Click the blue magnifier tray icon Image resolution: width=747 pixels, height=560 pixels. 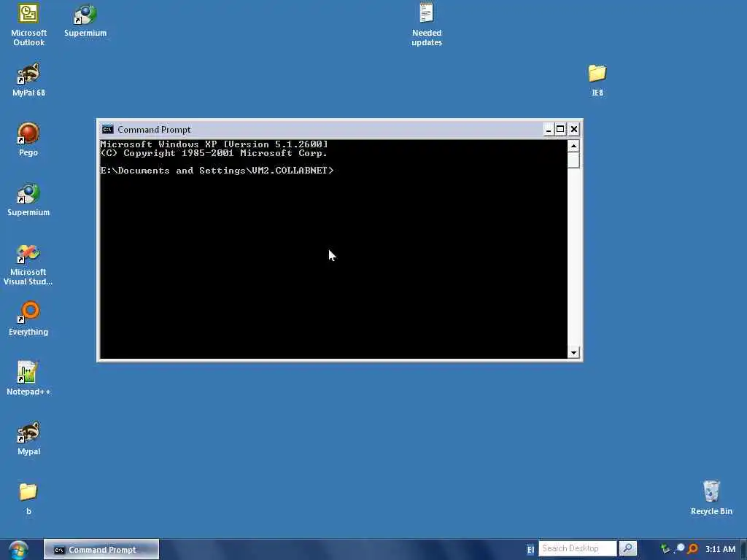679,549
